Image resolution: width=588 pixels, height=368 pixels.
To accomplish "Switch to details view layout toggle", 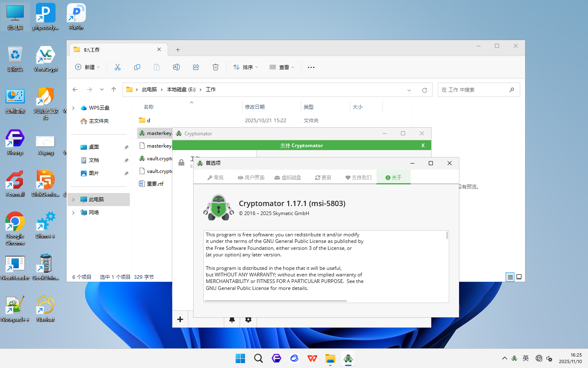I will 510,277.
